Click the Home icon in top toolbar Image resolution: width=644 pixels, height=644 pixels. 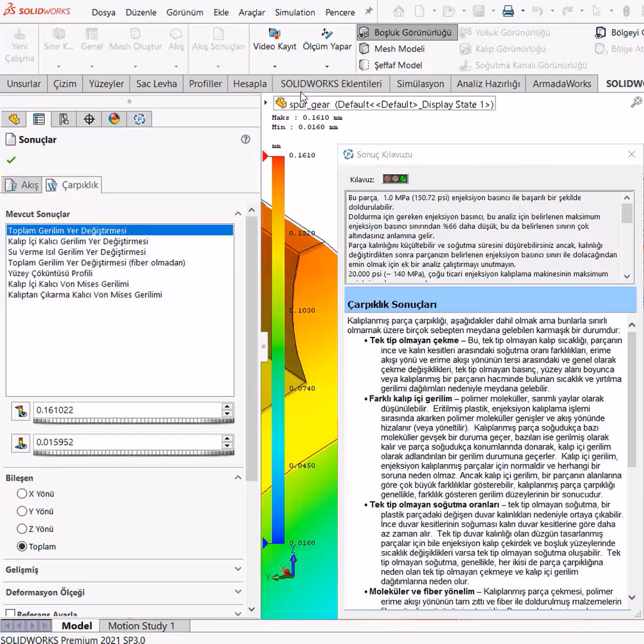pos(398,11)
